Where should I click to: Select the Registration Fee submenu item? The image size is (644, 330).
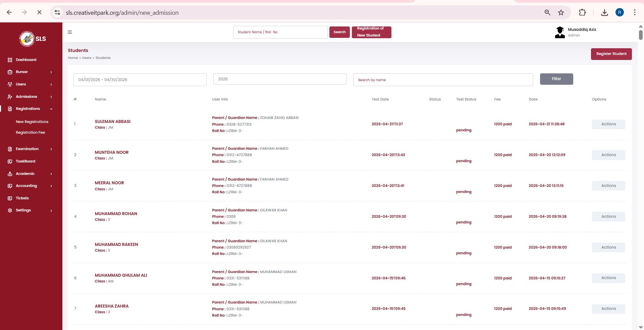pyautogui.click(x=30, y=133)
